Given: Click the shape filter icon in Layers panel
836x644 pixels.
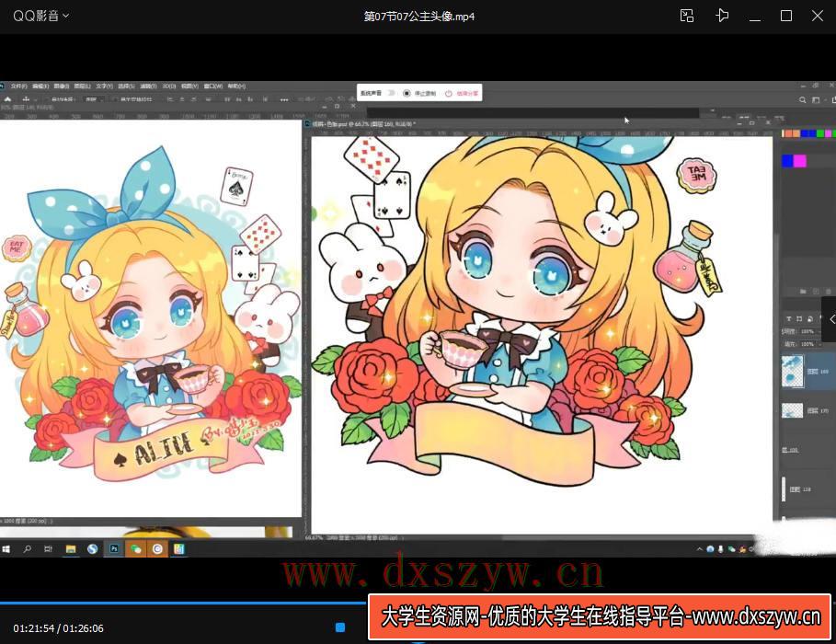Looking at the screenshot, I should (799, 318).
